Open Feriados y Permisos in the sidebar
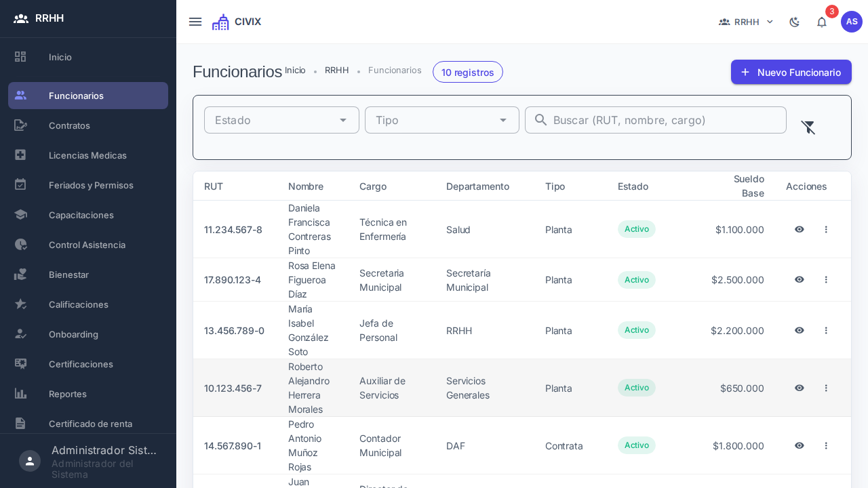 pyautogui.click(x=88, y=185)
